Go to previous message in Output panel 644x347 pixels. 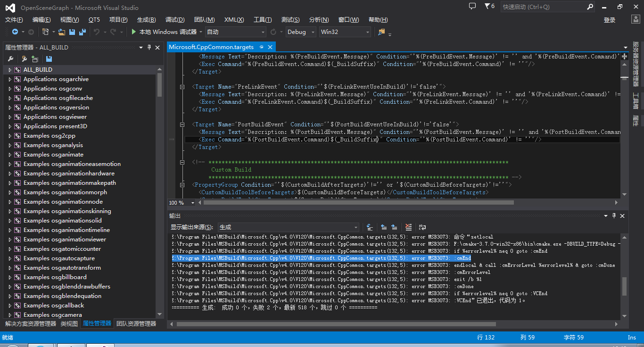pyautogui.click(x=384, y=227)
